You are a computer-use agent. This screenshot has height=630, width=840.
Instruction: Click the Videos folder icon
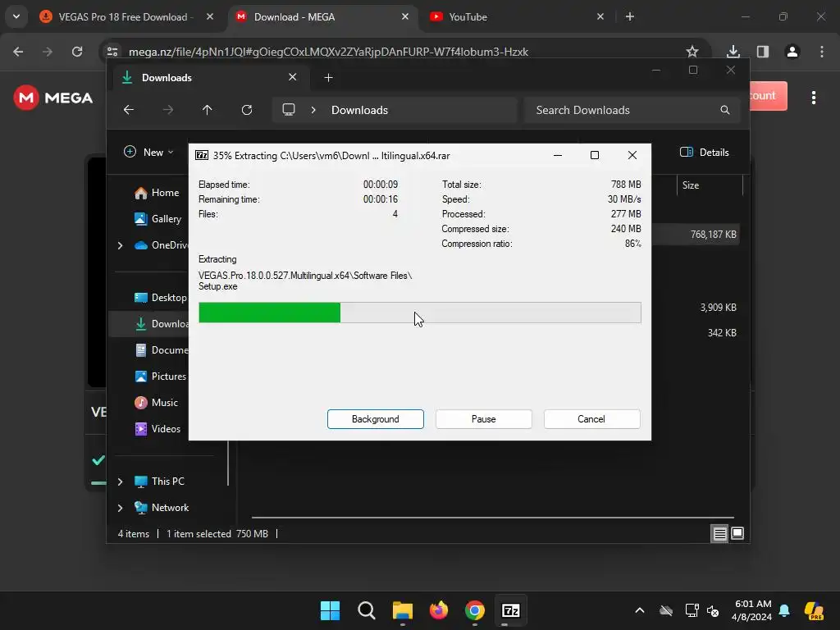pos(140,429)
